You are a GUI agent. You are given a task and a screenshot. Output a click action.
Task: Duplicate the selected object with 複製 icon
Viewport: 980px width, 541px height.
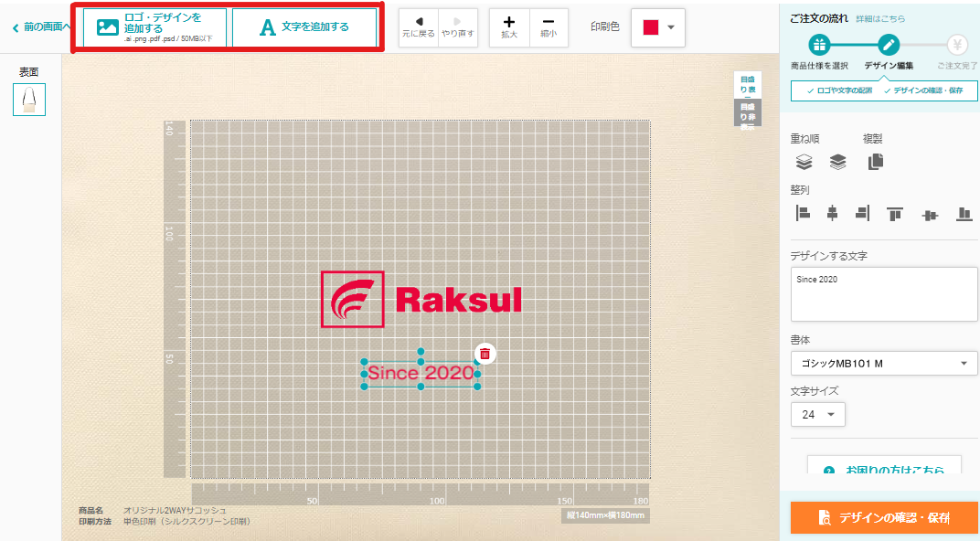pos(876,161)
